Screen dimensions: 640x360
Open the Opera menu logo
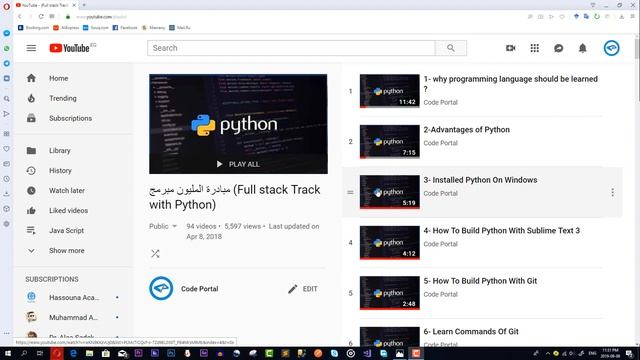[6, 6]
